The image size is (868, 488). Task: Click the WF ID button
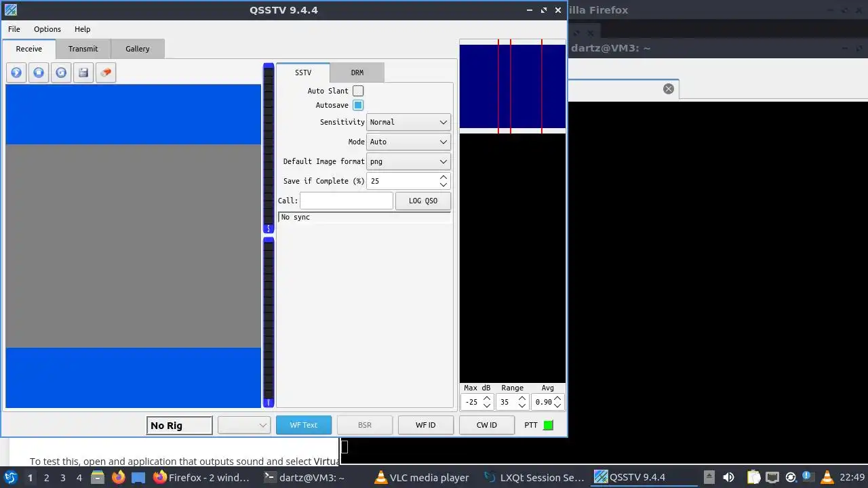(426, 425)
